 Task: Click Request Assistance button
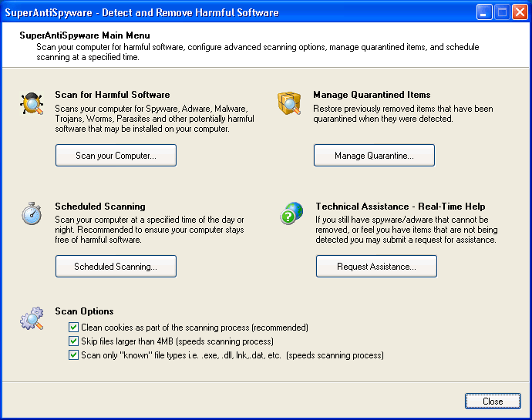click(x=376, y=267)
